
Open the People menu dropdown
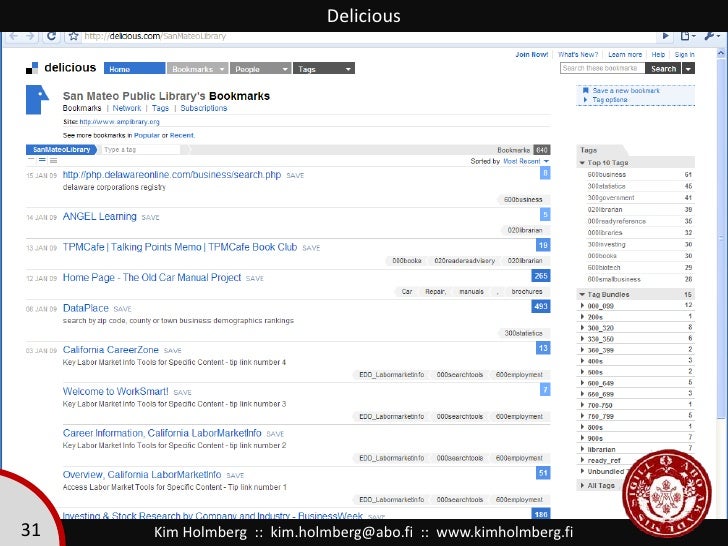260,69
